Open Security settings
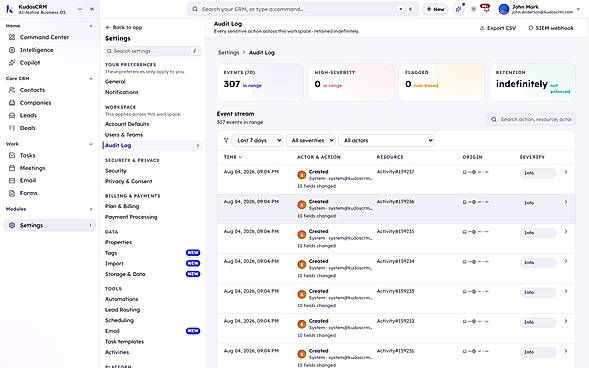The image size is (589, 368). (116, 171)
